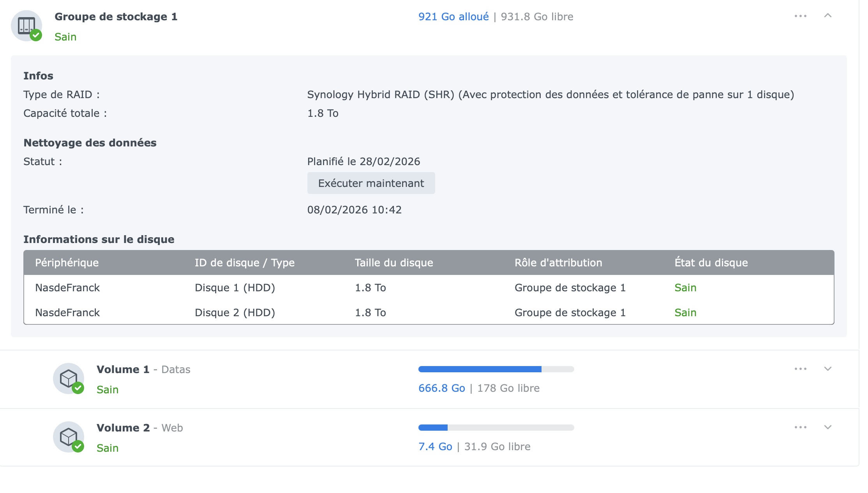This screenshot has height=493, width=868.
Task: Click Volume 1 usage progress bar
Action: click(496, 369)
